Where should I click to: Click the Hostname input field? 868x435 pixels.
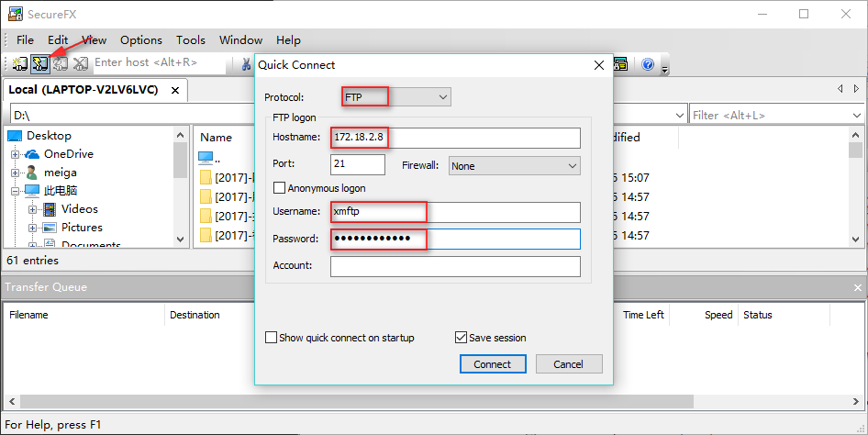click(456, 138)
